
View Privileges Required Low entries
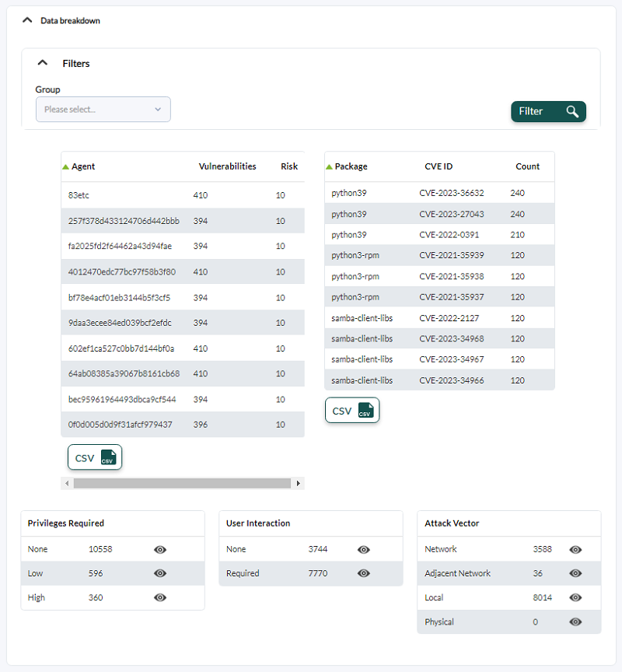pyautogui.click(x=160, y=573)
